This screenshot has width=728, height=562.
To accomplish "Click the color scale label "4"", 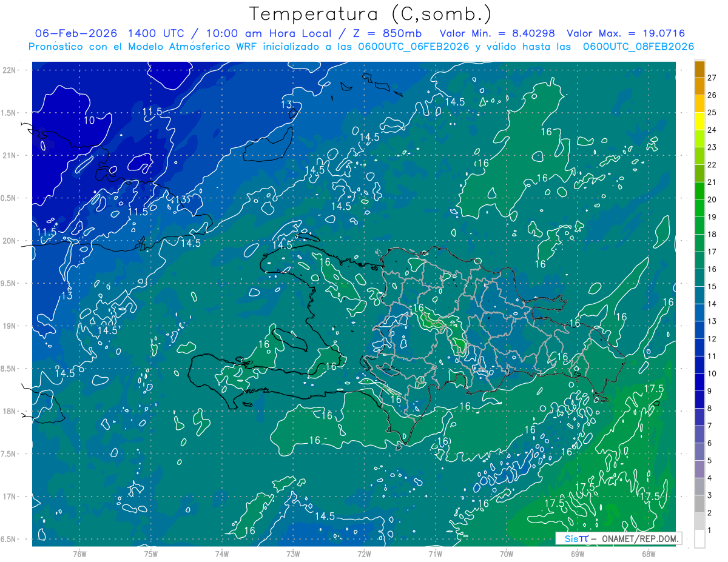I will pyautogui.click(x=710, y=478).
